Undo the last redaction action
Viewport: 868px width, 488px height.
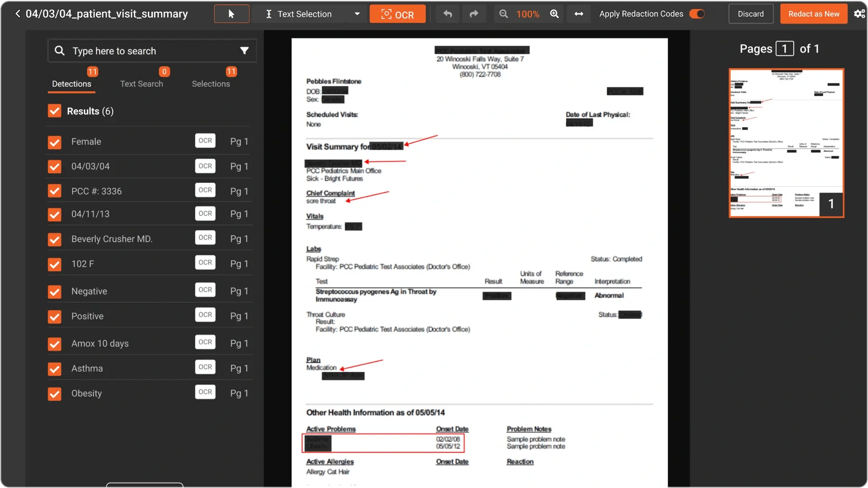[x=448, y=14]
